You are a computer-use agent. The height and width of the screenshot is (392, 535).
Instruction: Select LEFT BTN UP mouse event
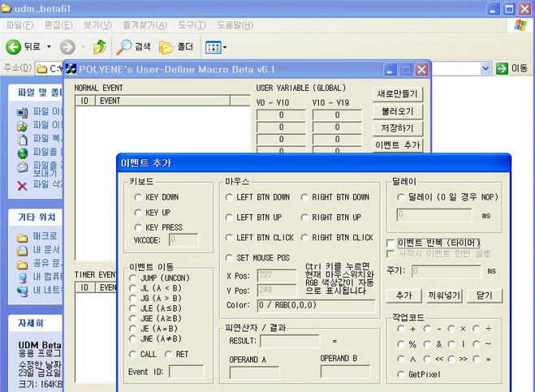(x=229, y=218)
